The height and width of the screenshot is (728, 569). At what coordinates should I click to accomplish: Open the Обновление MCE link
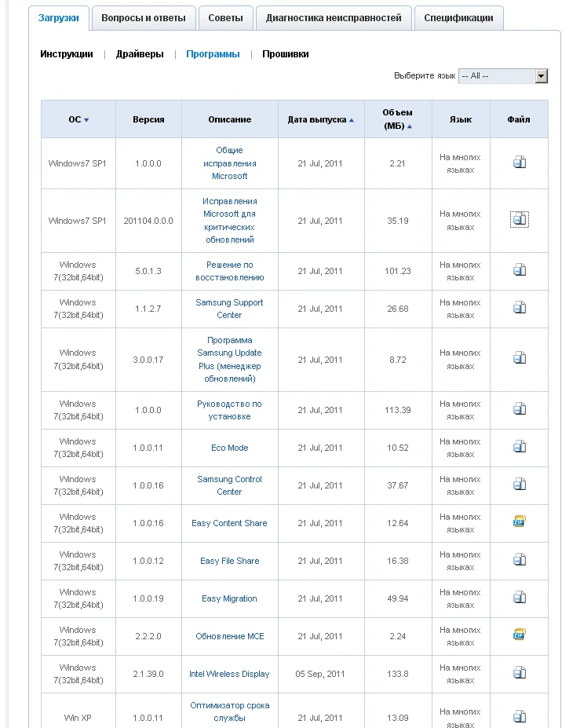[230, 636]
